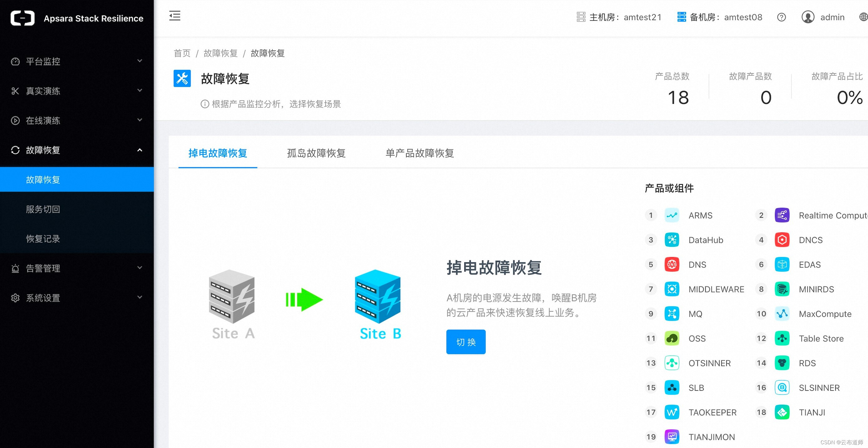
Task: Click the Site B server image
Action: (x=378, y=296)
